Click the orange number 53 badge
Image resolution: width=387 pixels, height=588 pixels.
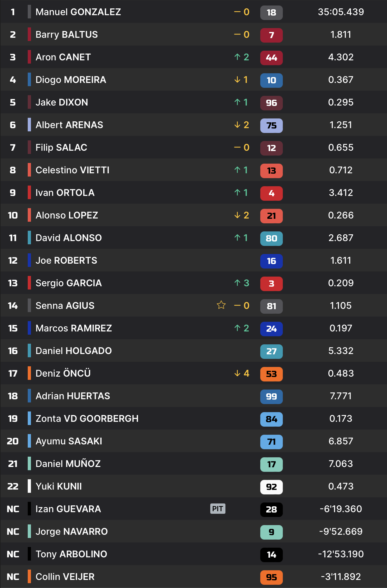(x=271, y=374)
